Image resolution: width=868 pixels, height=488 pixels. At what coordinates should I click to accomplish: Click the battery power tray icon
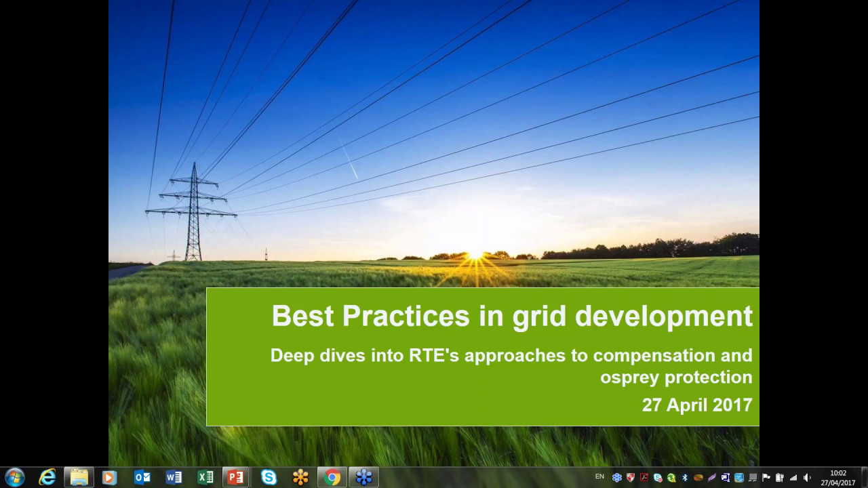780,478
